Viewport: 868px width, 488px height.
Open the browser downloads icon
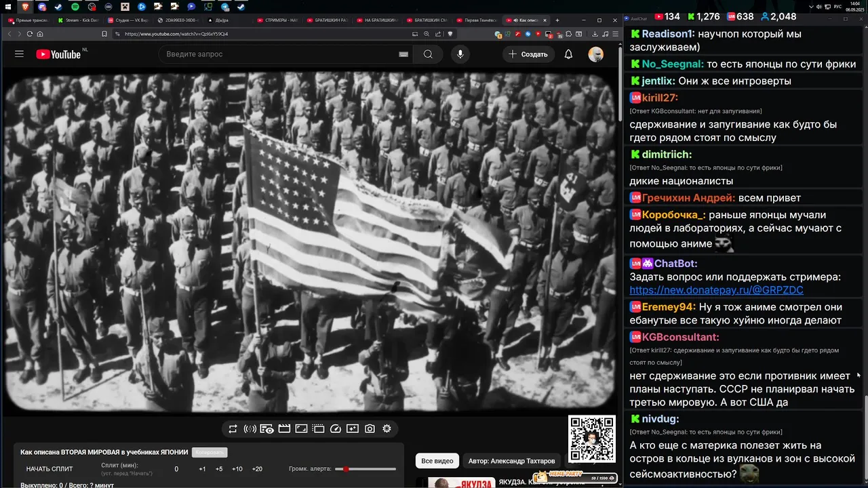click(595, 34)
